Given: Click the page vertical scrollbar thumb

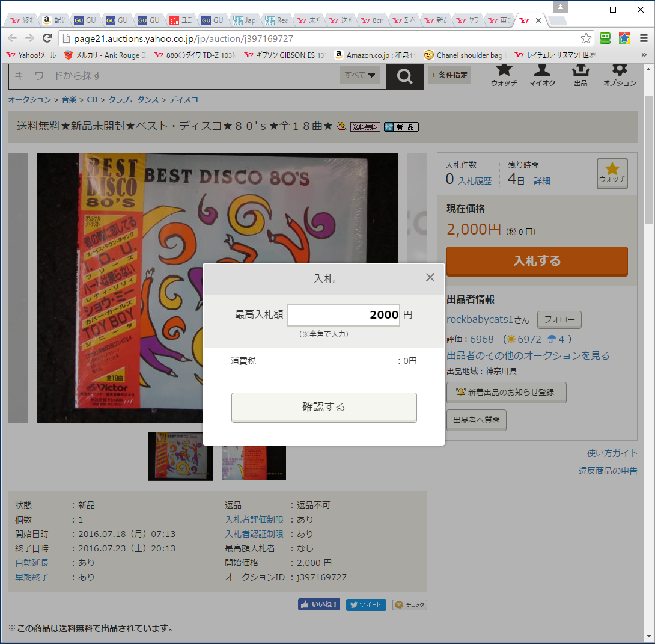Looking at the screenshot, I should click(x=648, y=159).
